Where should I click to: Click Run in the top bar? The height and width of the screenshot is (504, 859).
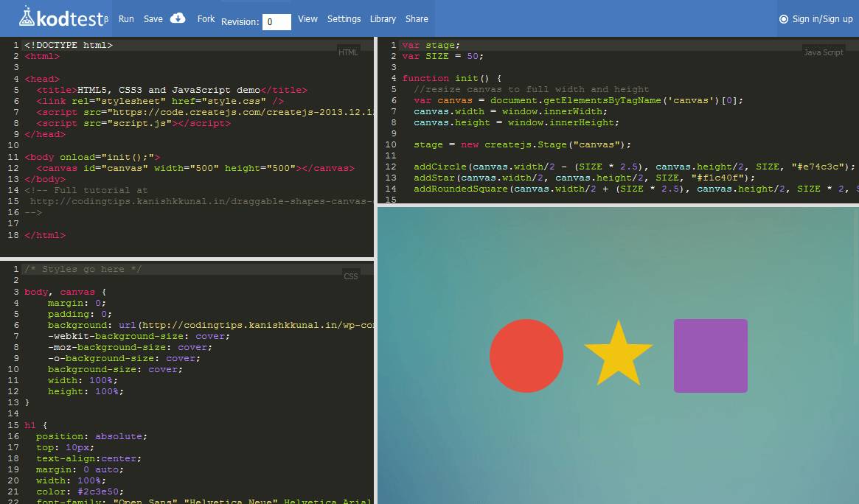126,18
